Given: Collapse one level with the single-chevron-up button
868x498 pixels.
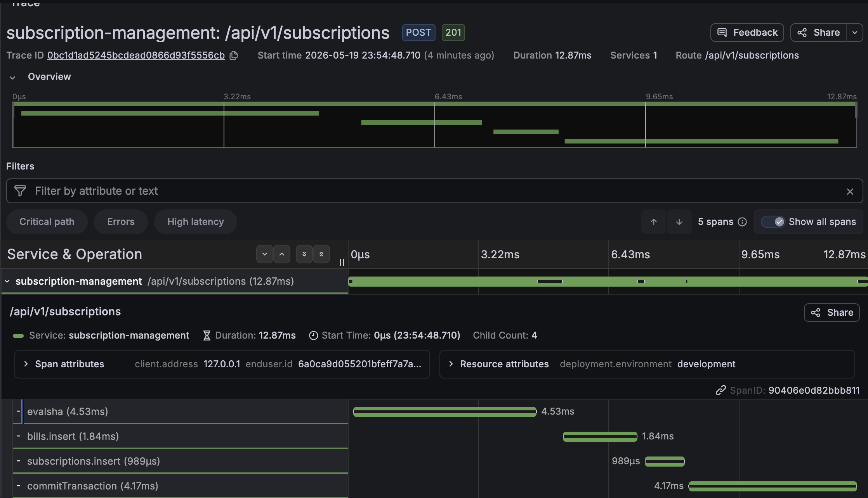Looking at the screenshot, I should tap(282, 254).
